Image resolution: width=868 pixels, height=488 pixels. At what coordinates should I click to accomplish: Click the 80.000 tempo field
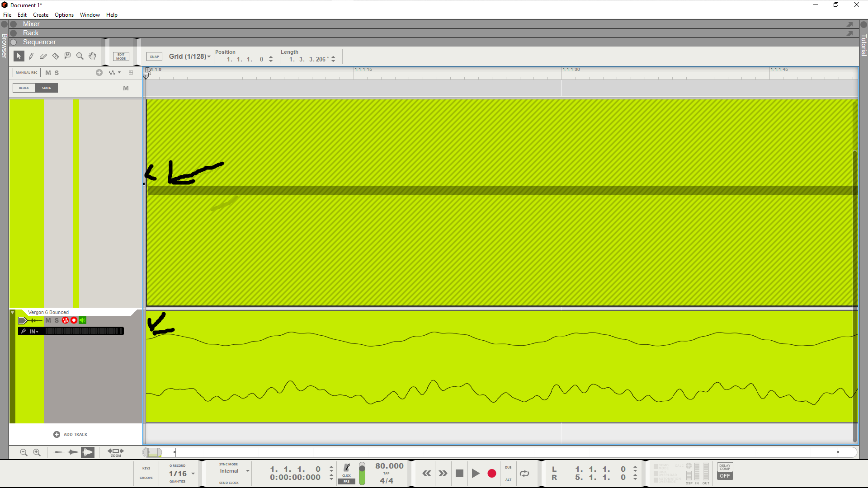click(x=389, y=466)
